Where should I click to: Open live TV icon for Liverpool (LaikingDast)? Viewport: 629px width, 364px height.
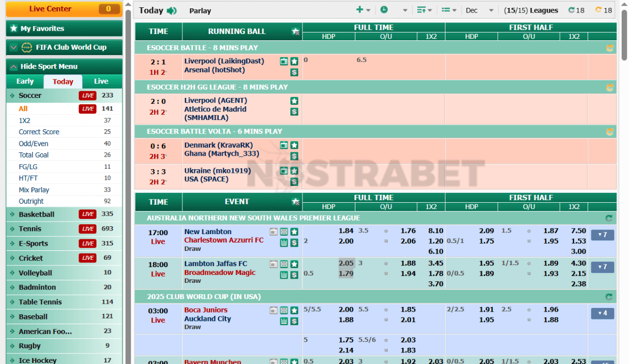[284, 61]
